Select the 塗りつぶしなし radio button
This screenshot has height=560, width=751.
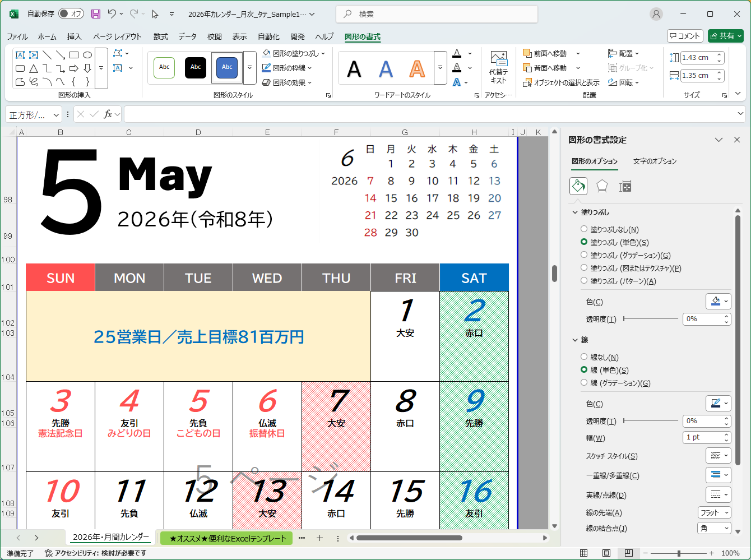tap(583, 229)
